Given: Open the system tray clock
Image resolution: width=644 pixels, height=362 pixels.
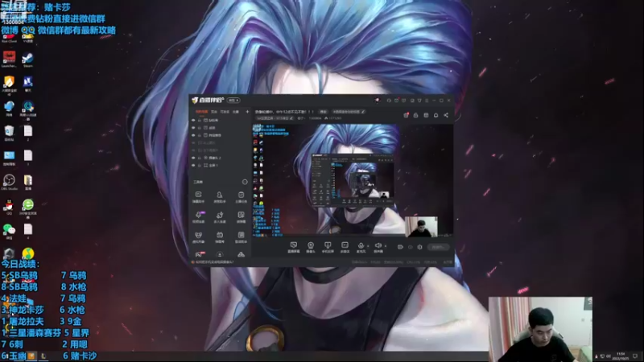Looking at the screenshot, I should [x=621, y=356].
